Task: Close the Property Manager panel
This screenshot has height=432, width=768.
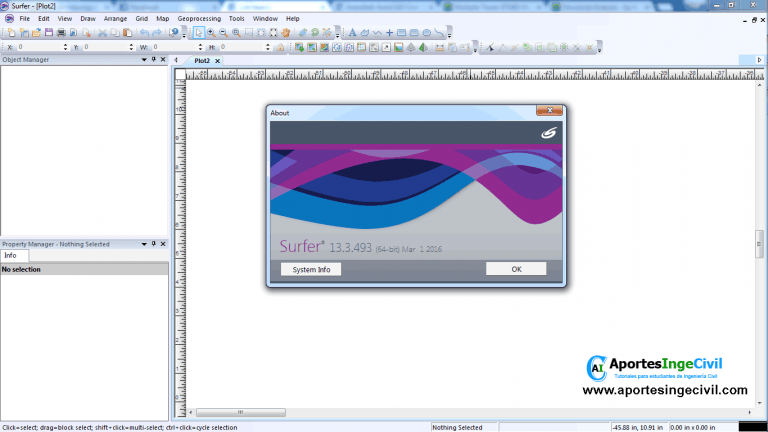Action: coord(163,244)
